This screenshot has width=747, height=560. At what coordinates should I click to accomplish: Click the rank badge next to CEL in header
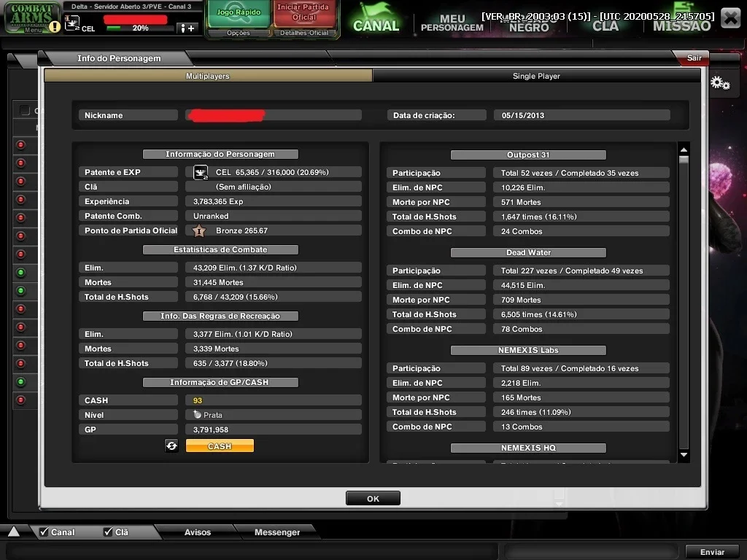72,23
